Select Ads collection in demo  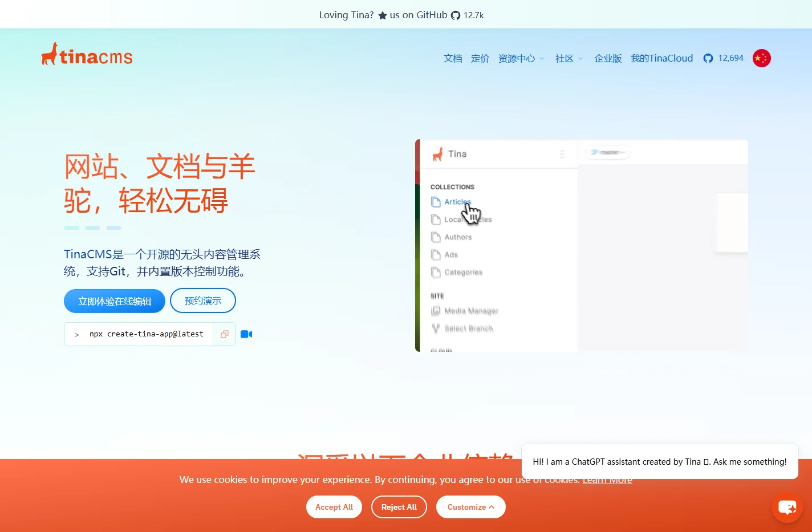pos(451,255)
